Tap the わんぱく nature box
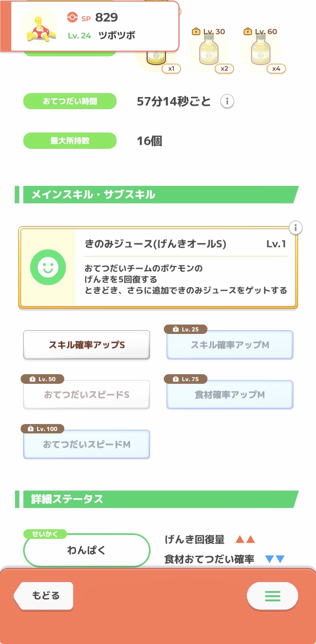This screenshot has width=316, height=644. (87, 550)
